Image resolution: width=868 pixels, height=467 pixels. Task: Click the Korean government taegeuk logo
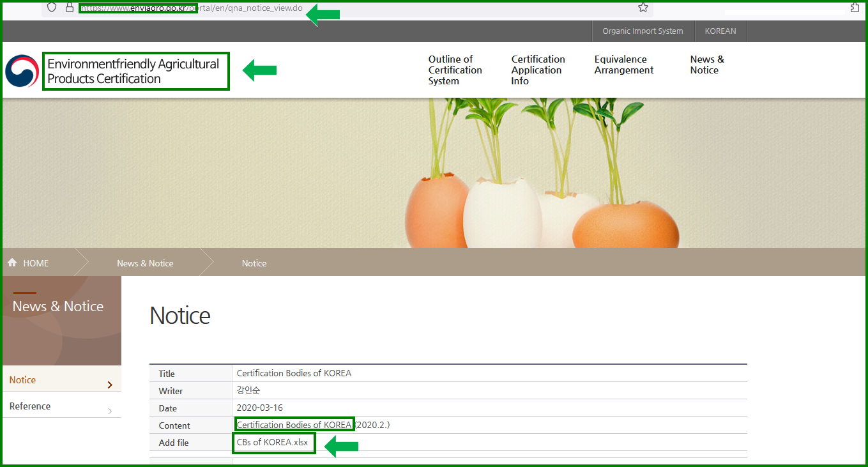pyautogui.click(x=22, y=71)
